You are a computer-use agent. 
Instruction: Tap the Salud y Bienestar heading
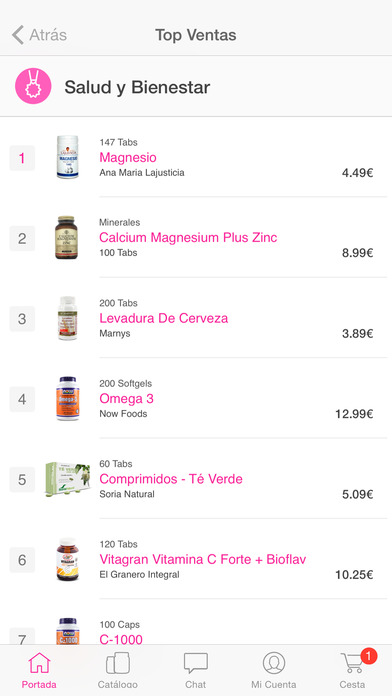(137, 87)
